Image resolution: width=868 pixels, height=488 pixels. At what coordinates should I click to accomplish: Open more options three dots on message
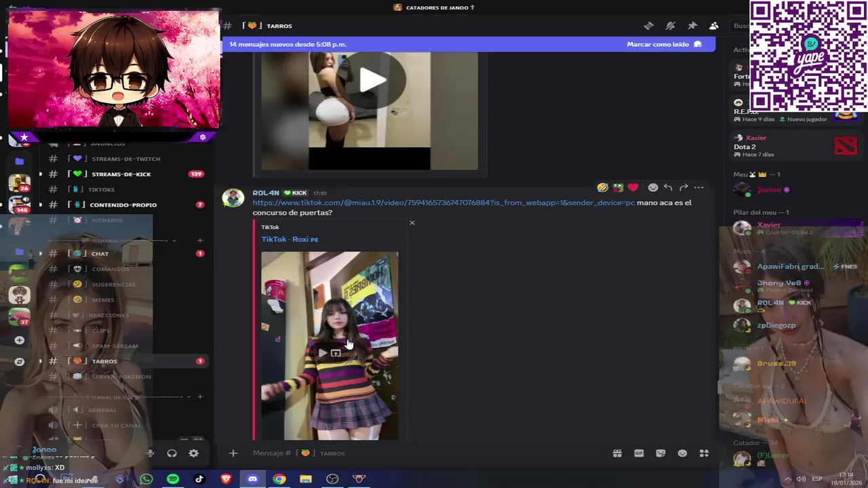point(698,188)
